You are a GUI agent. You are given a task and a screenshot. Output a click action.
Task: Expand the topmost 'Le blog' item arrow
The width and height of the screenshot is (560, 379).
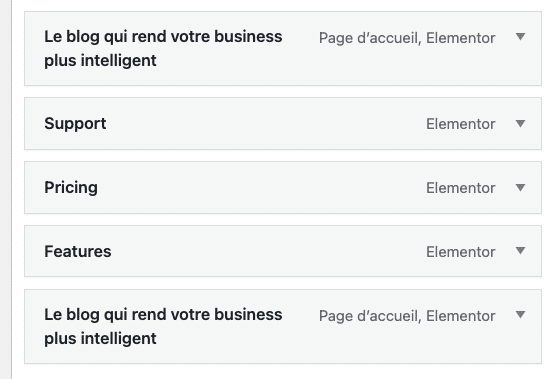[x=520, y=36]
